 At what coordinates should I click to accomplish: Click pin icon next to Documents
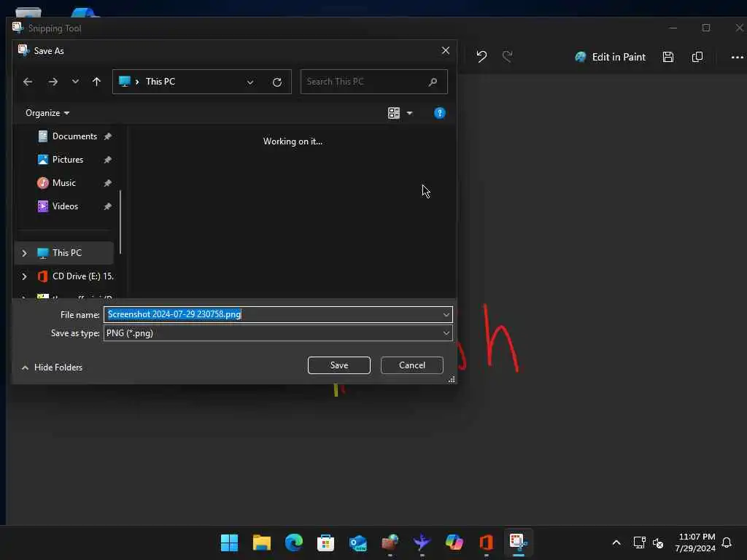tap(108, 136)
